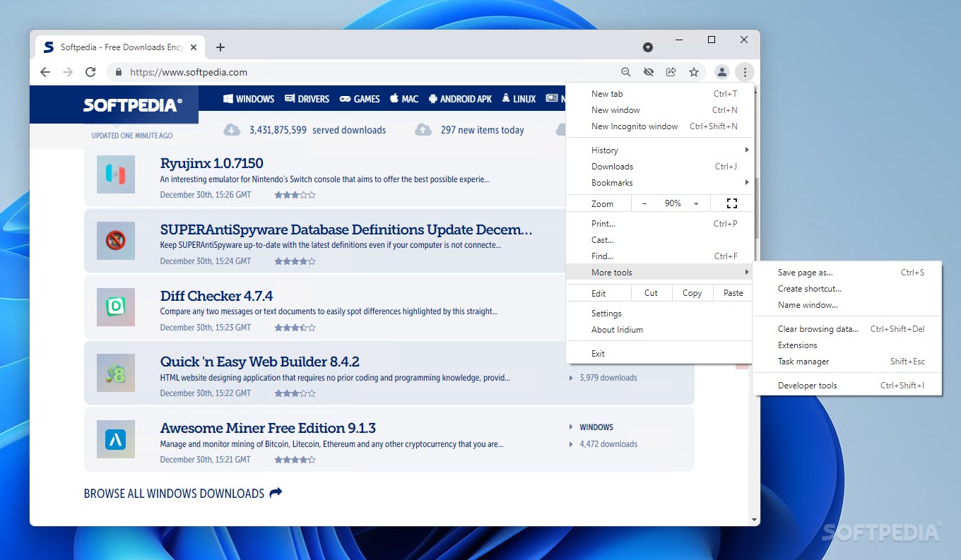Screen dimensions: 961x560
Task: Click the SUPERAntiSpyware app icon
Action: point(116,241)
